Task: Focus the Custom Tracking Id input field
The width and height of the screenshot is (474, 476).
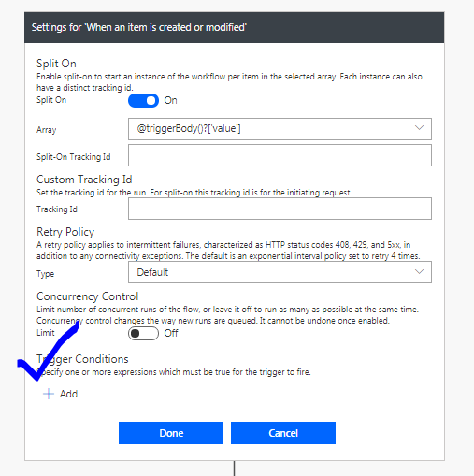Action: [x=280, y=209]
